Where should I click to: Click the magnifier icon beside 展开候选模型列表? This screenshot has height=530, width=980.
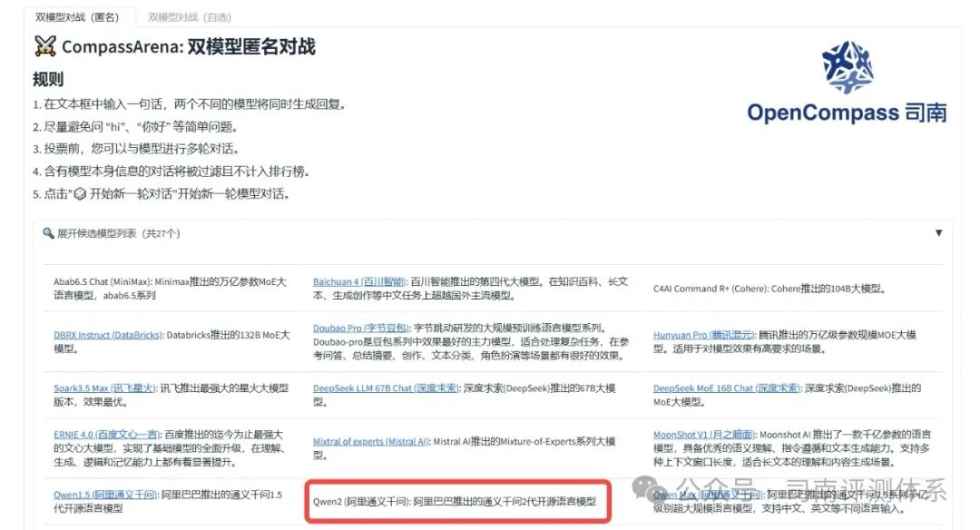click(x=48, y=233)
